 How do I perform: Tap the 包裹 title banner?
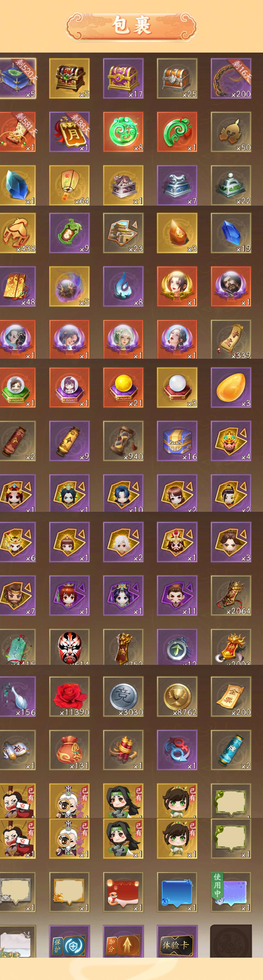[131, 26]
